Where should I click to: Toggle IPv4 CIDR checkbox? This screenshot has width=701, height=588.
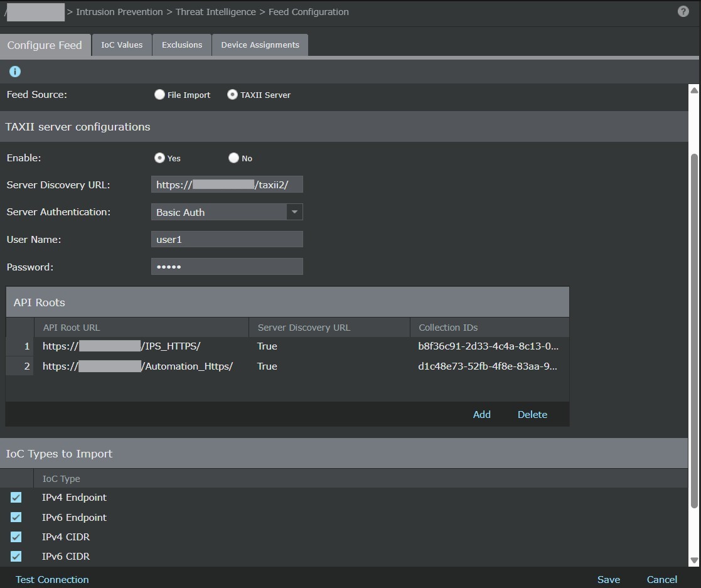[x=16, y=537]
